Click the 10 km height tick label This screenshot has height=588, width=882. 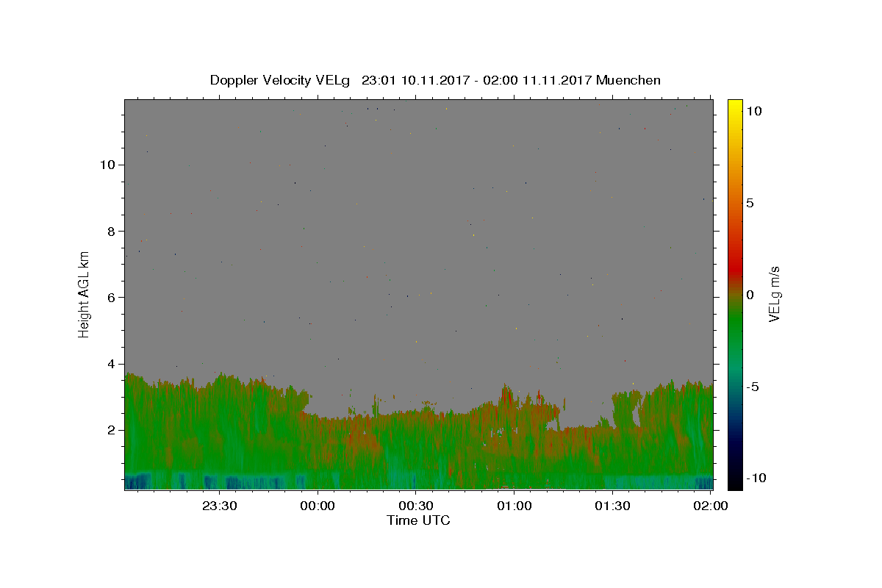click(x=106, y=165)
